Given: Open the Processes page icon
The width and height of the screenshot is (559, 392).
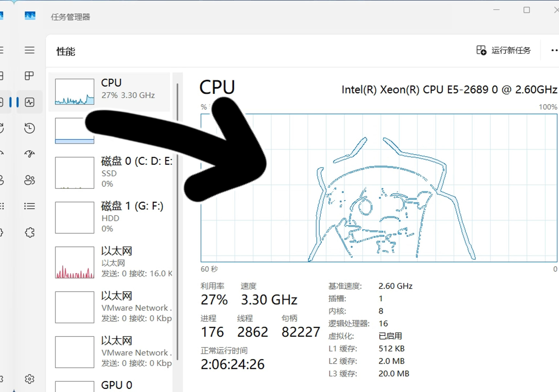Looking at the screenshot, I should click(x=29, y=76).
